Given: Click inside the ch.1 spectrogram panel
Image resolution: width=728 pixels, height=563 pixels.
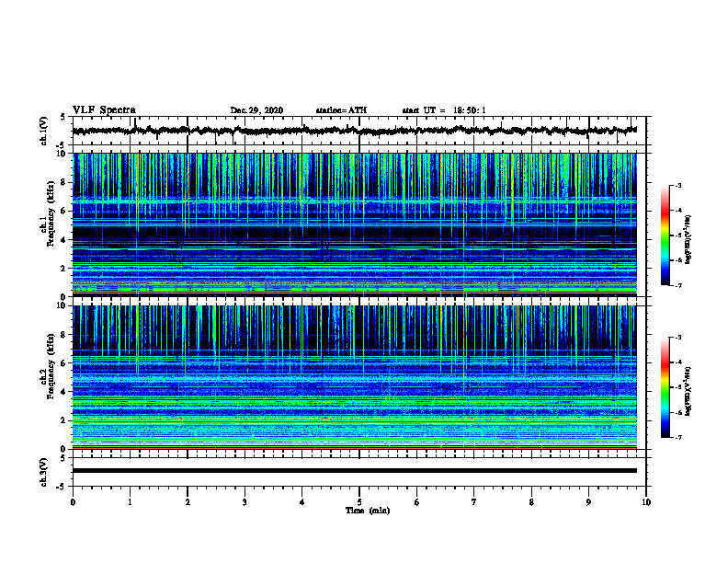Looking at the screenshot, I should [354, 224].
